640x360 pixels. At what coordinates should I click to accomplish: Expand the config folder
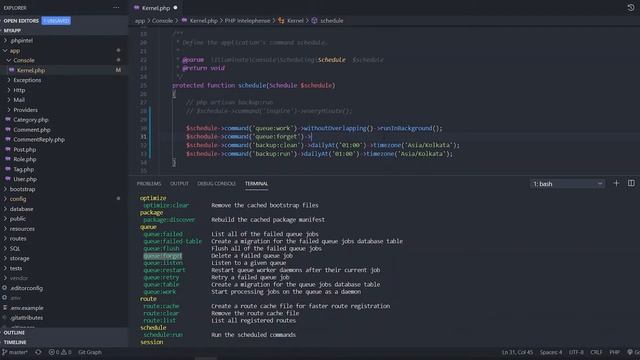[5, 199]
